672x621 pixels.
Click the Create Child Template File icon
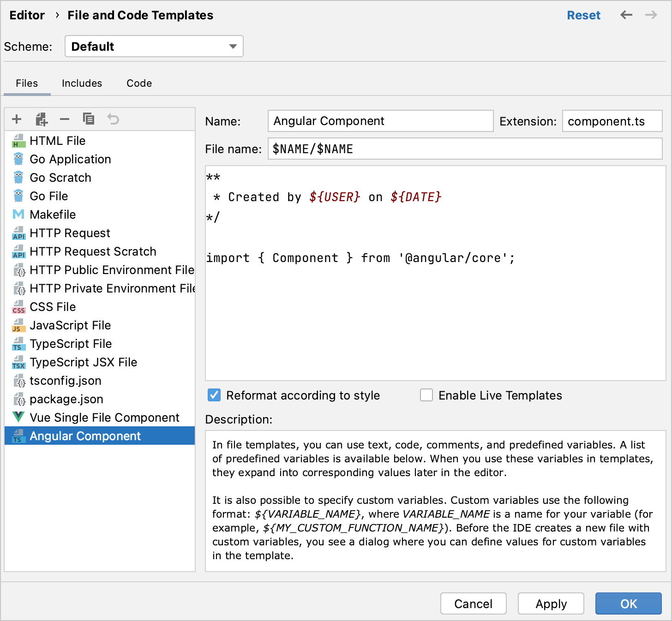tap(42, 119)
